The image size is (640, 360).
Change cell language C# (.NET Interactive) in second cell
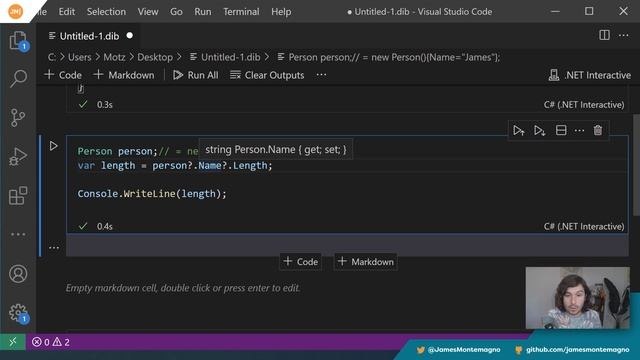(x=584, y=227)
